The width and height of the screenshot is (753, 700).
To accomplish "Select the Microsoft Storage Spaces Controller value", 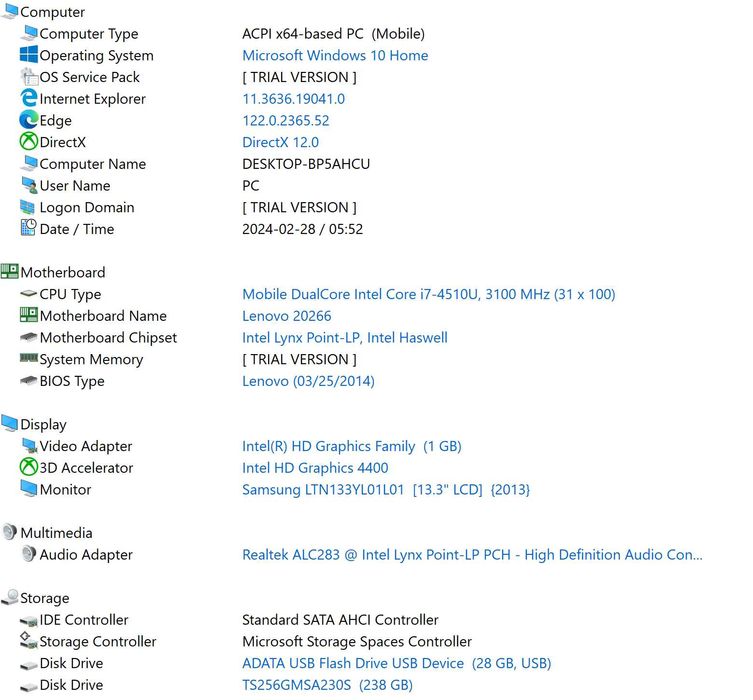I will (357, 641).
